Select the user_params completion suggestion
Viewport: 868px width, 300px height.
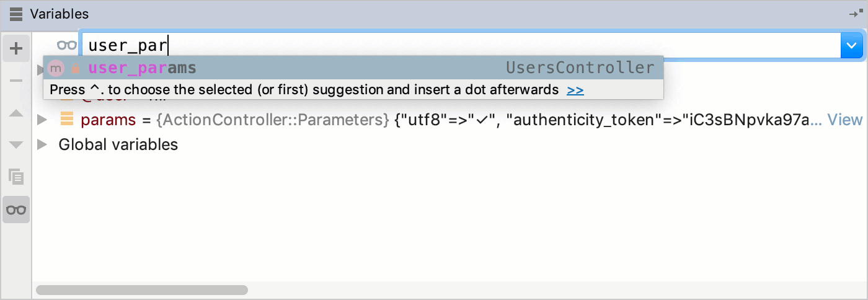point(353,68)
